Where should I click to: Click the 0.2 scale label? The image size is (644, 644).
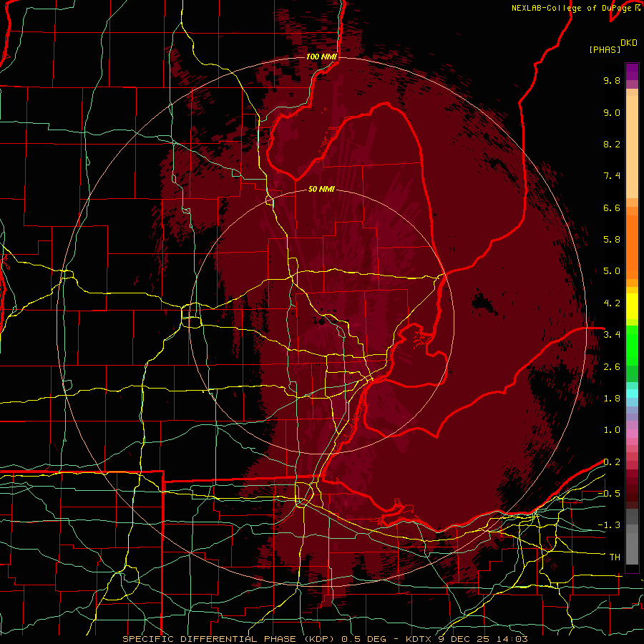coord(612,462)
